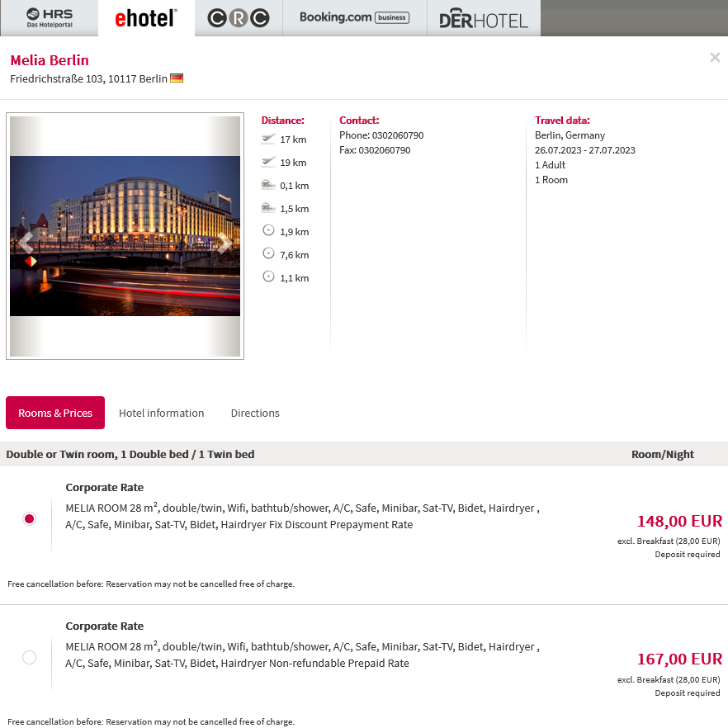The height and width of the screenshot is (728, 728).
Task: Click the first free cancellation notice
Action: point(151,584)
